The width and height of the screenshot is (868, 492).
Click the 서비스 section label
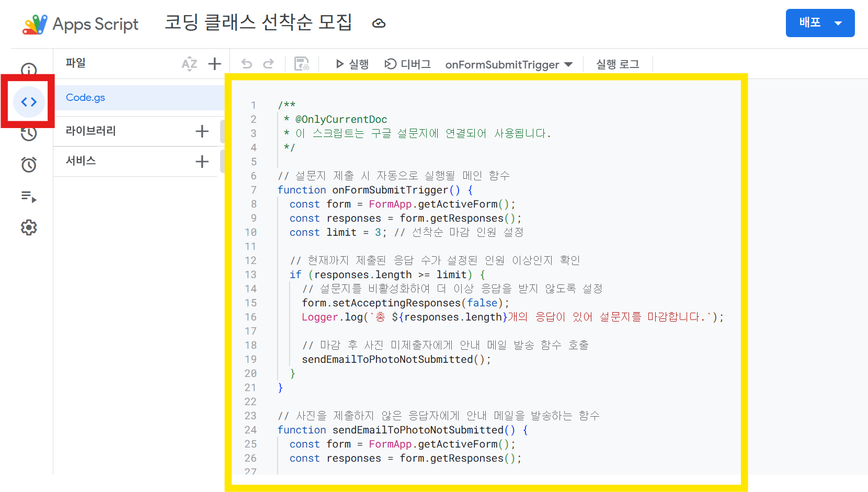[81, 161]
